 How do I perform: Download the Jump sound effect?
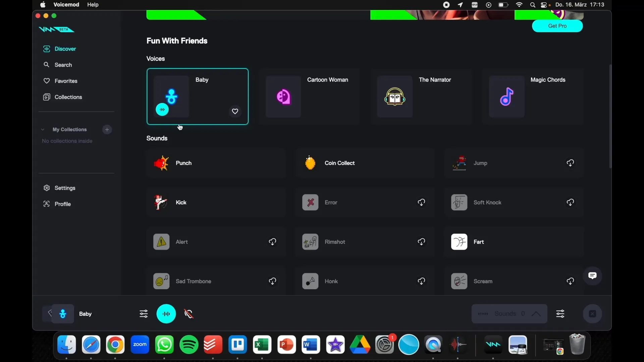click(x=571, y=163)
